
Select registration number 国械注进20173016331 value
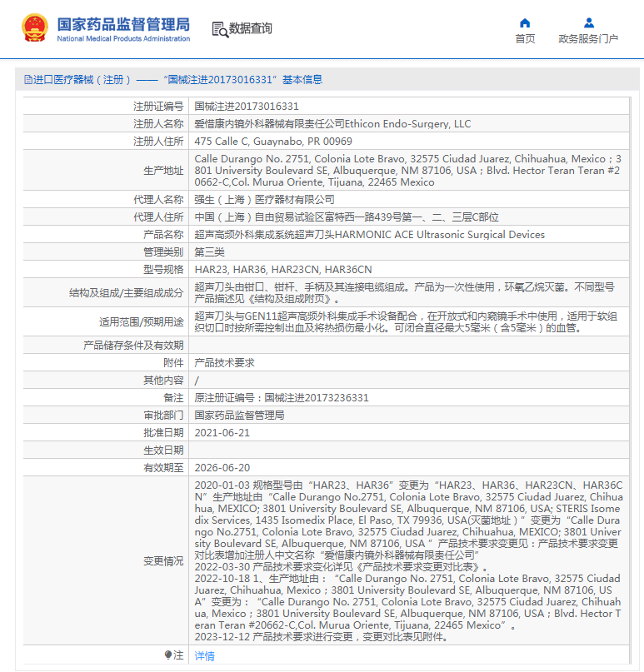(x=247, y=107)
